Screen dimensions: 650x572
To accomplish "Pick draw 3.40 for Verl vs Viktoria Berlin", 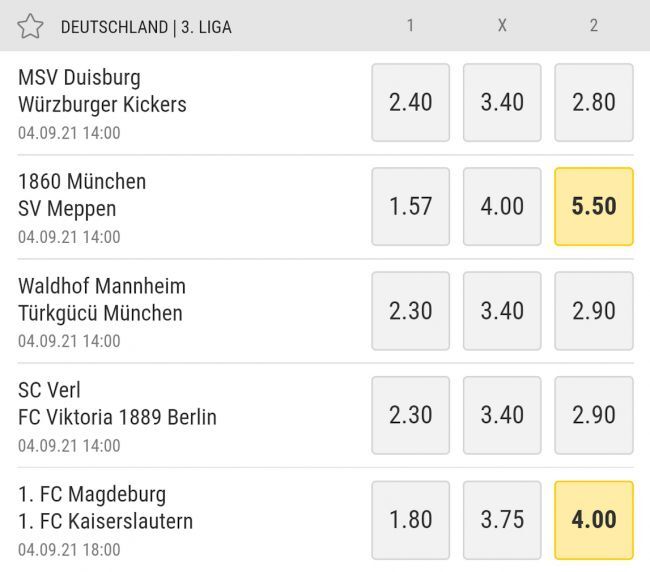I will 502,414.
